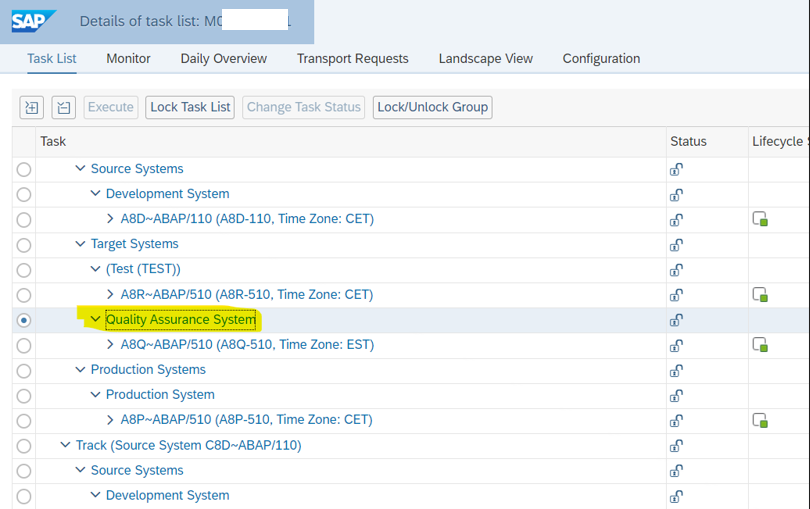Click unlock status icon for Target Systems row
This screenshot has height=509, width=810.
[x=676, y=245]
